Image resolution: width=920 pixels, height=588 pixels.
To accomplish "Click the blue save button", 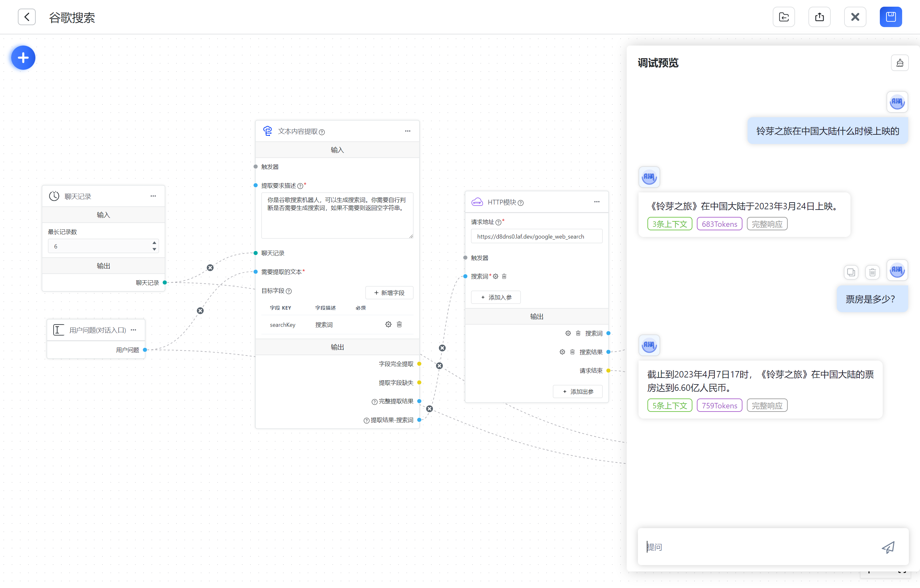I will tap(891, 17).
